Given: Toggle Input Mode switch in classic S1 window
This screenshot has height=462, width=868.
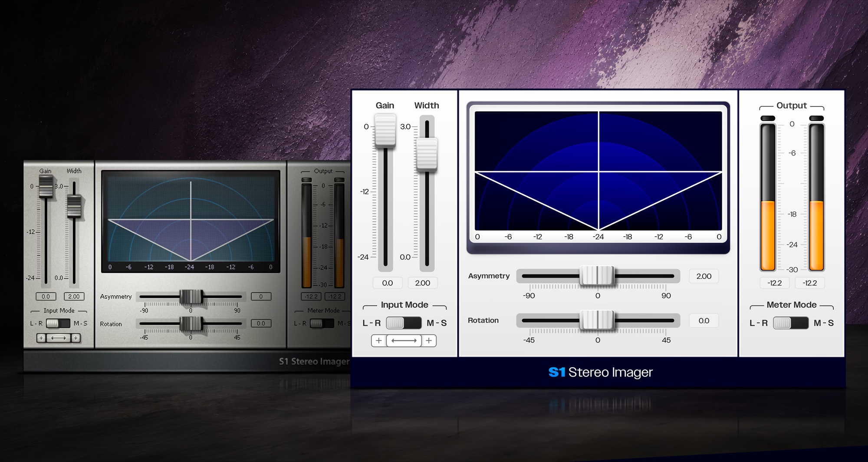Looking at the screenshot, I should (58, 323).
